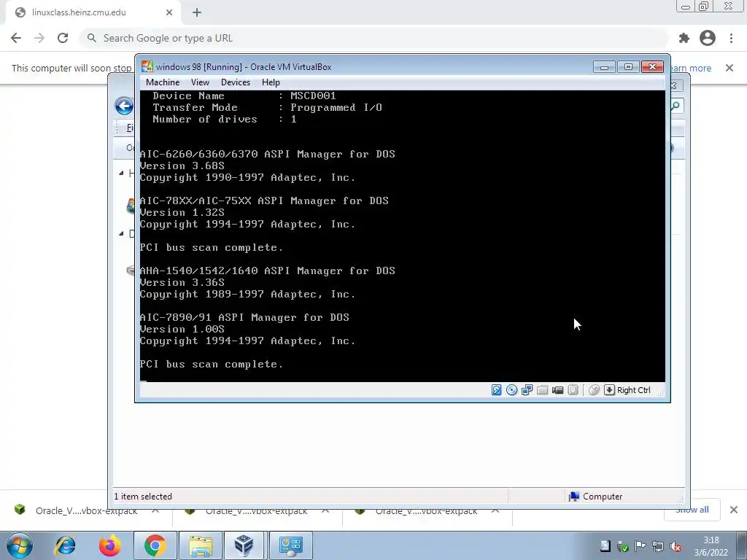
Task: Collapse the upper tree arrow in Explorer sidebar
Action: pos(121,174)
